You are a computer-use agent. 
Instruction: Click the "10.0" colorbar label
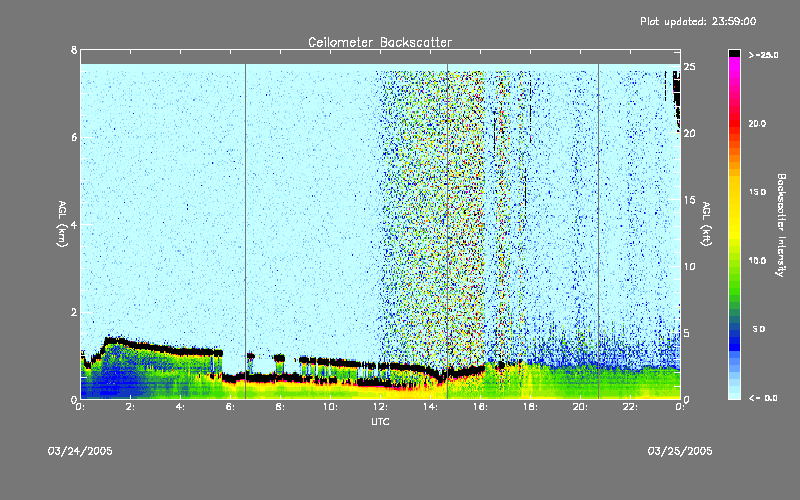(x=757, y=260)
